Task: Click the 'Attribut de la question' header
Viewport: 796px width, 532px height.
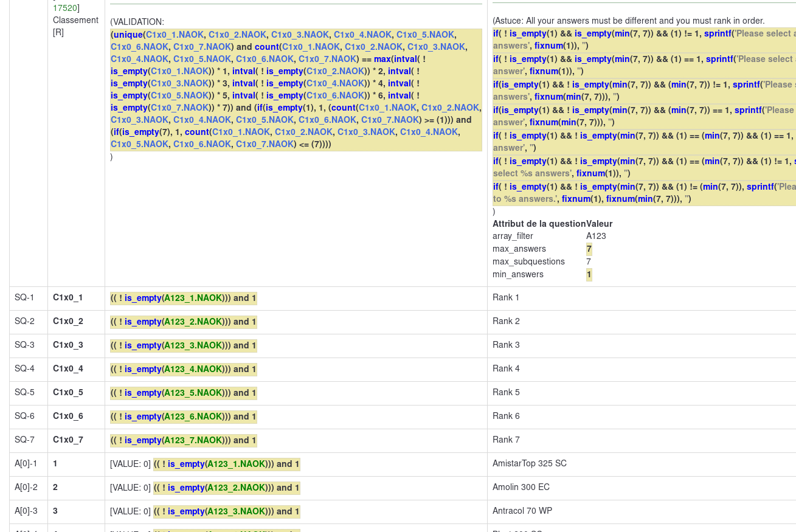Action: click(539, 224)
